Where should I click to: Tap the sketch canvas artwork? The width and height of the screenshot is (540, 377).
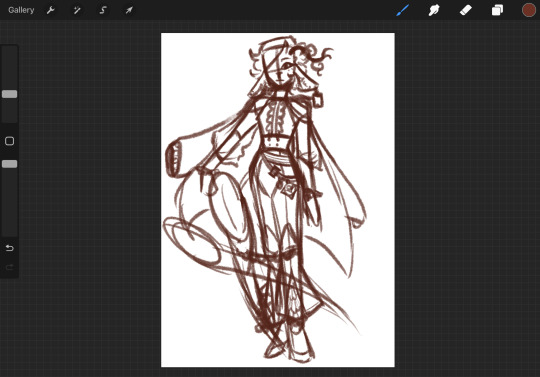(x=278, y=200)
